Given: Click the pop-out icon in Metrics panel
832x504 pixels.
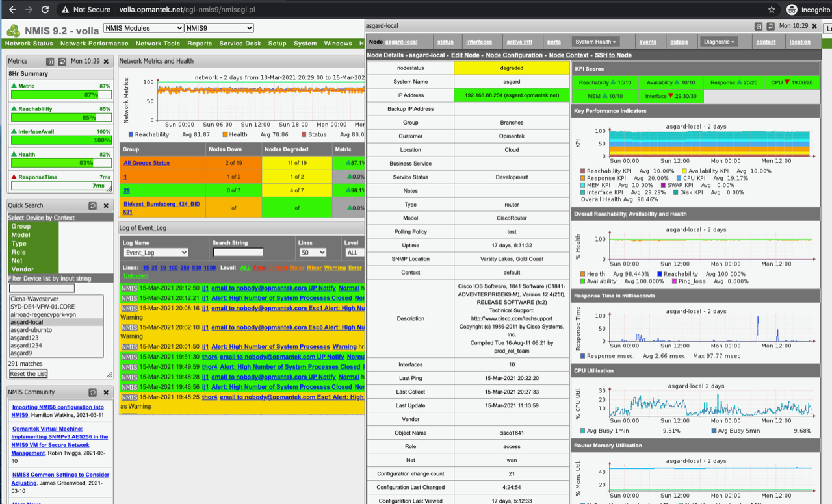Looking at the screenshot, I should click(50, 62).
